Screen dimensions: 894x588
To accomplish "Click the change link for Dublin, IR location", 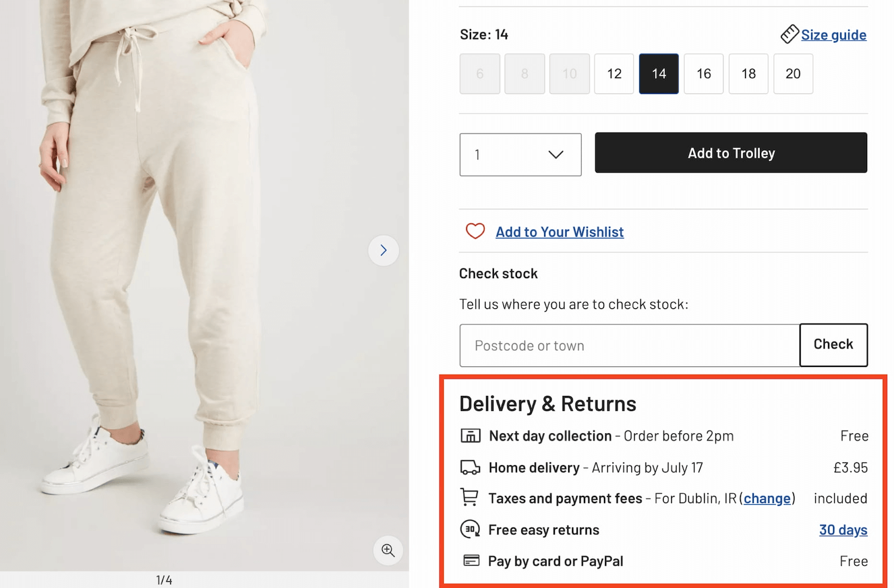I will pos(767,498).
